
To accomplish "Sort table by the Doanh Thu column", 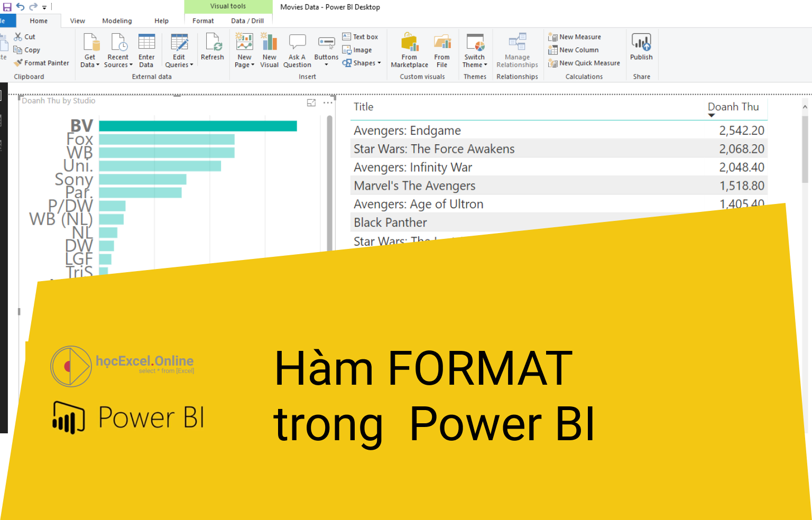I will point(733,107).
